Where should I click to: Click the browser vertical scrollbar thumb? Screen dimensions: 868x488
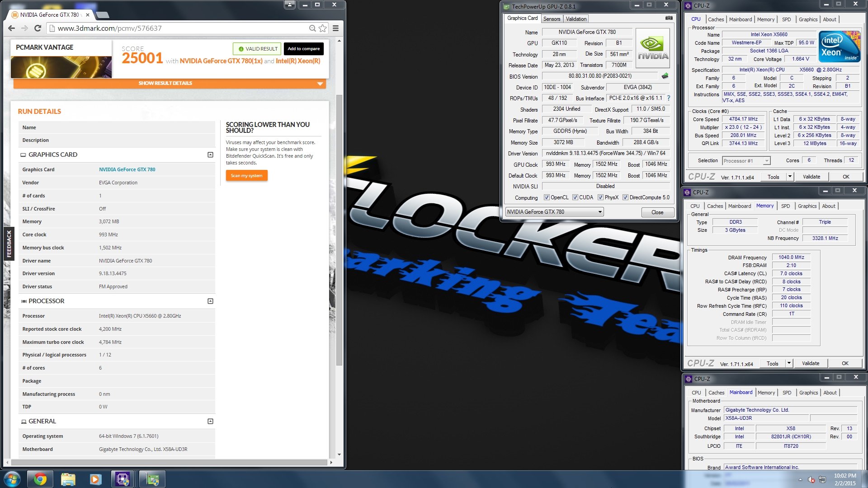(x=339, y=230)
